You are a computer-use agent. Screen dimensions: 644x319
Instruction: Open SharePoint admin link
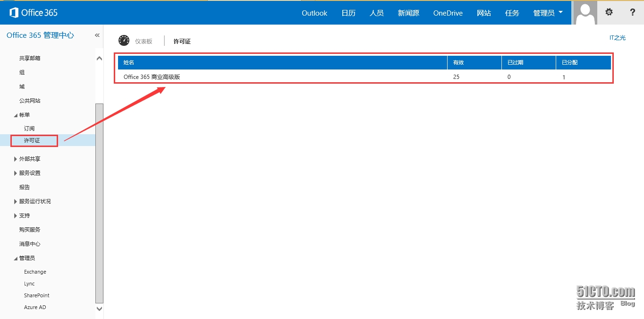coord(37,295)
